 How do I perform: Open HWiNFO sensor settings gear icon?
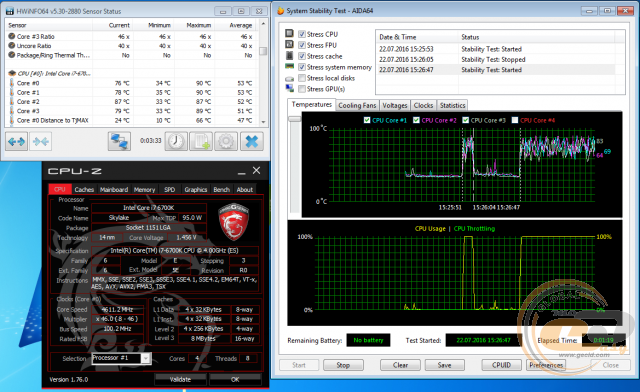tap(226, 142)
